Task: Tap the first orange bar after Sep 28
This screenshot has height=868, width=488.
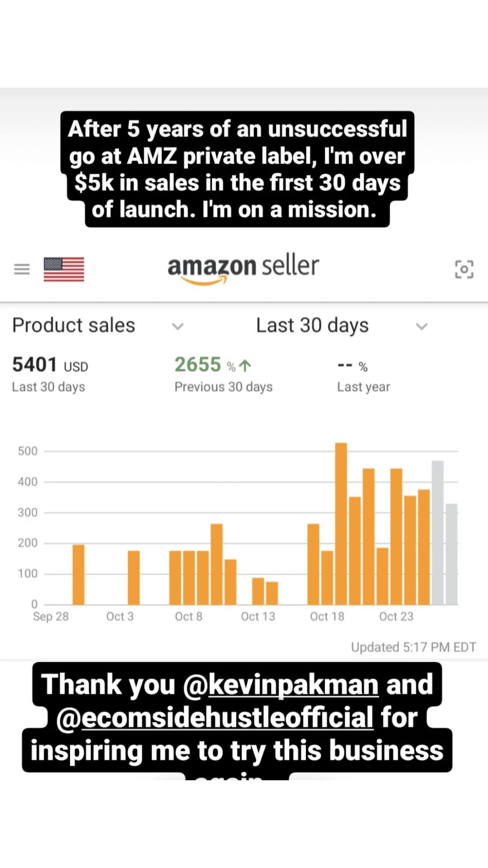Action: pos(78,574)
